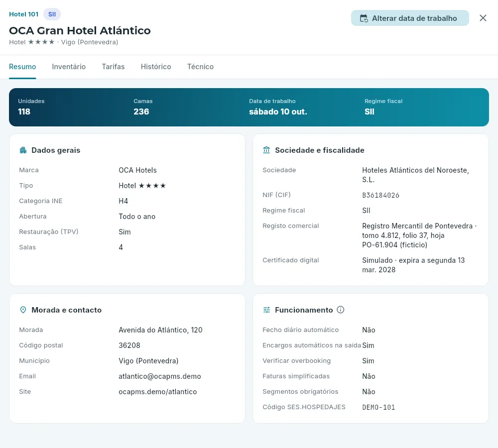Click the Abertura value Todo o ano

(137, 217)
